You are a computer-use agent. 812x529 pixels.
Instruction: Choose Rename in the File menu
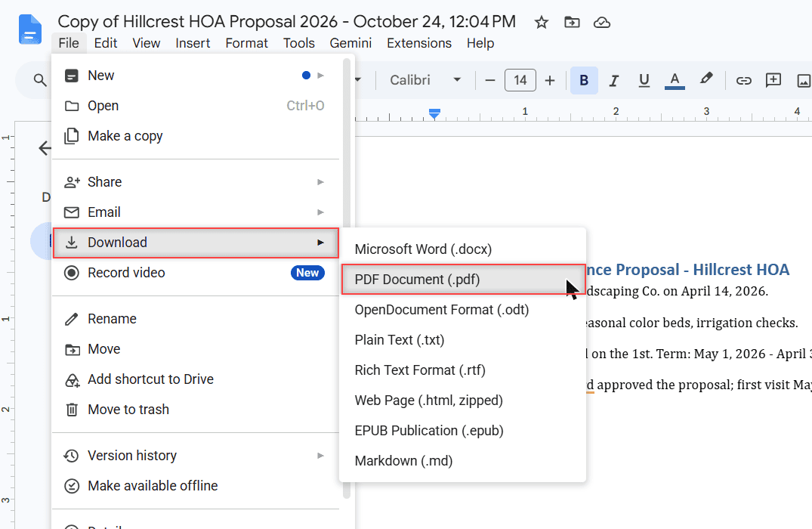point(196,319)
